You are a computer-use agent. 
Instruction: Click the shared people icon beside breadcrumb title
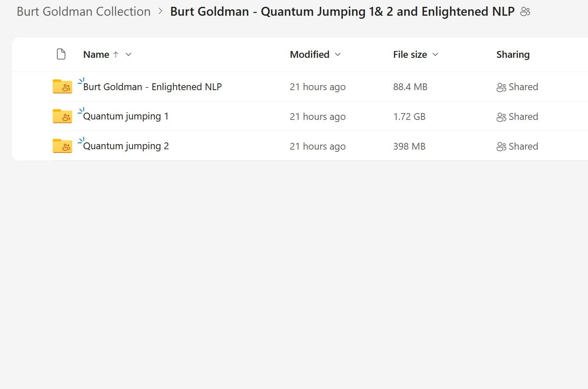click(x=525, y=12)
